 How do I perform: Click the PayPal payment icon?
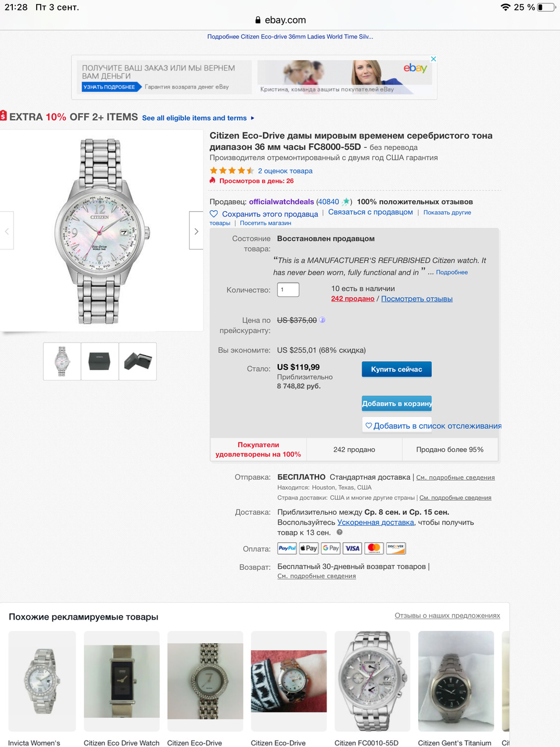287,549
